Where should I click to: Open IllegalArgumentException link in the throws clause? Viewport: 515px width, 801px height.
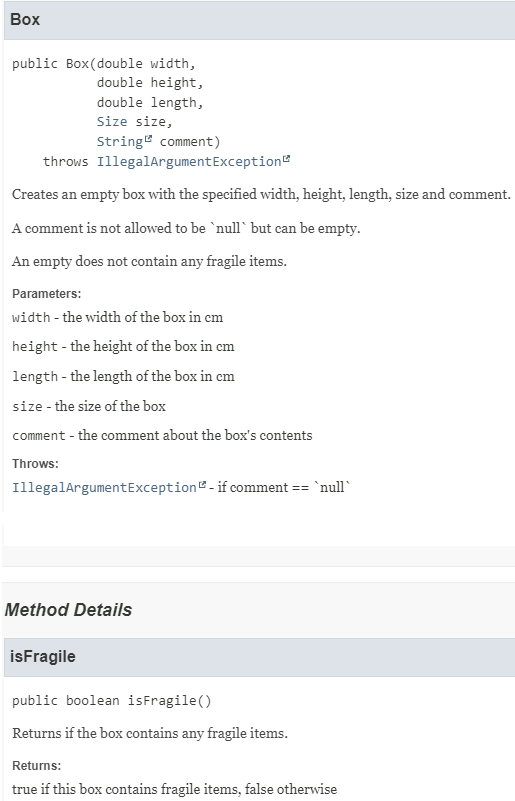tap(189, 161)
